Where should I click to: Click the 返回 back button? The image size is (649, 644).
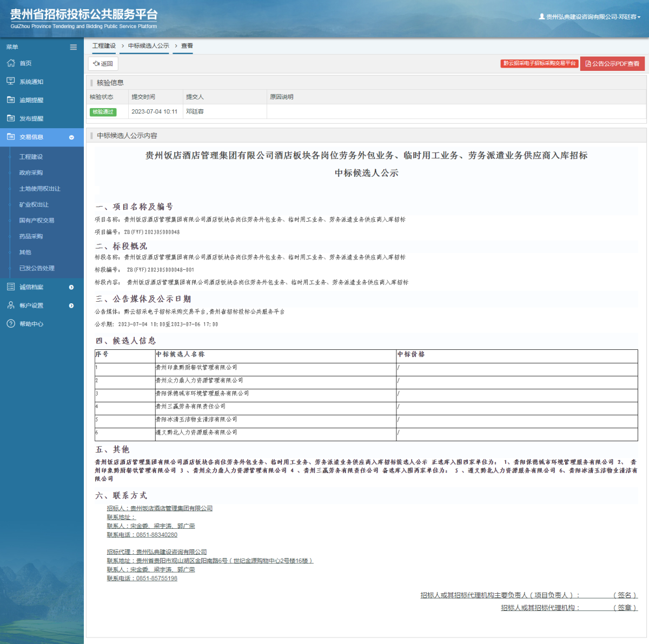click(103, 63)
